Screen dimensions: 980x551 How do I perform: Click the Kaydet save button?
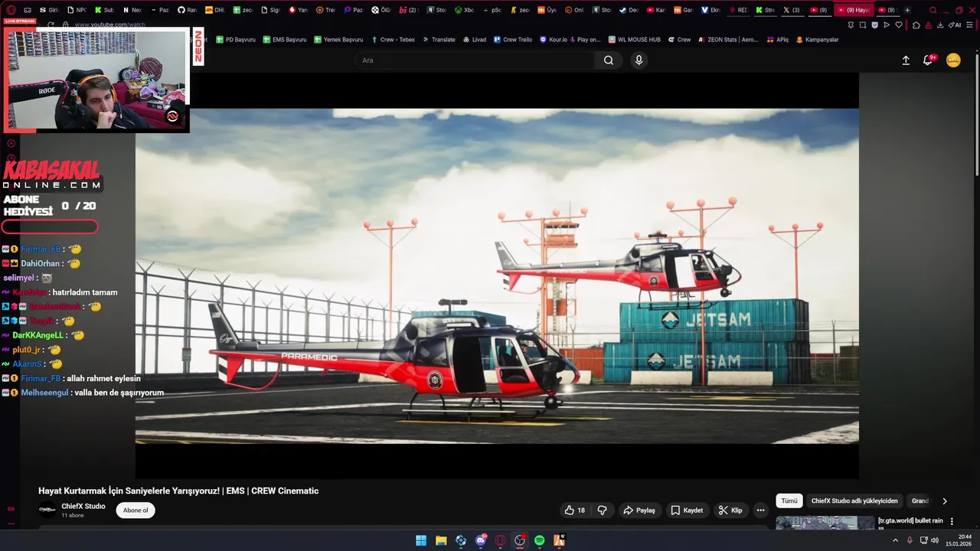tap(687, 510)
